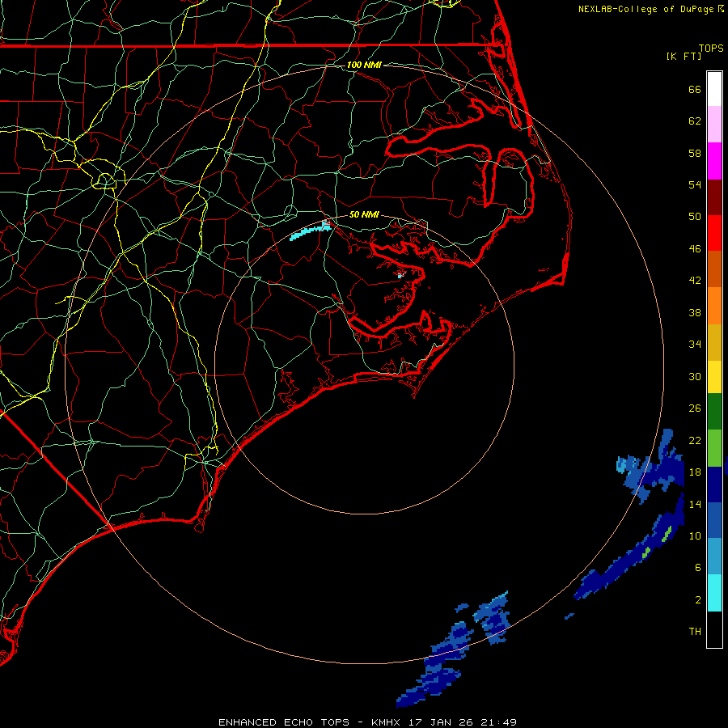Click the 'NEXLAB-College of DuPage' credit text
Image resolution: width=728 pixels, height=728 pixels.
click(645, 9)
